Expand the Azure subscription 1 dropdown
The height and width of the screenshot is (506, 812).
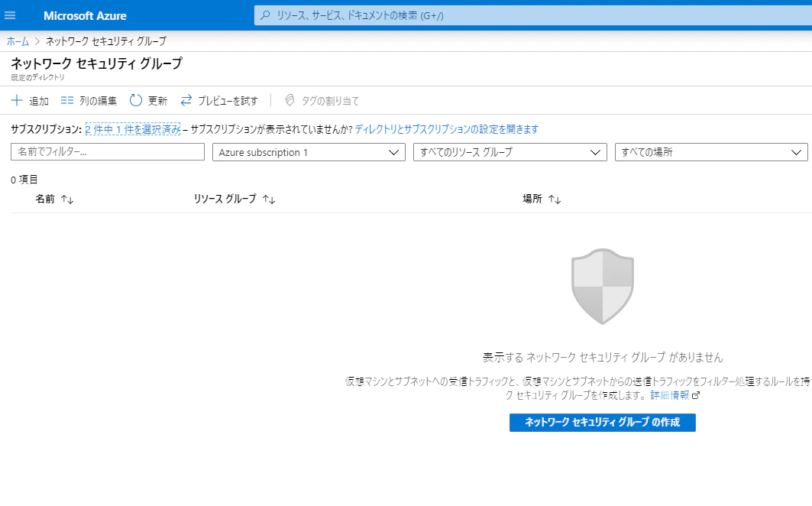[x=309, y=152]
